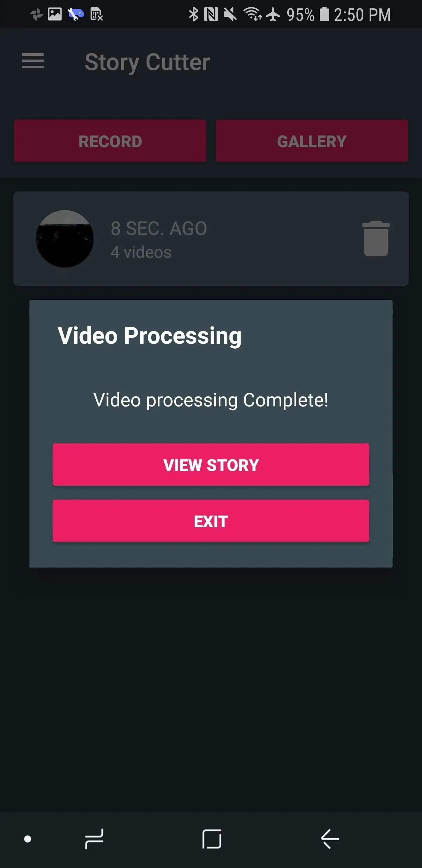Delete the 4 videos story with trash icon
The image size is (422, 868).
(376, 239)
